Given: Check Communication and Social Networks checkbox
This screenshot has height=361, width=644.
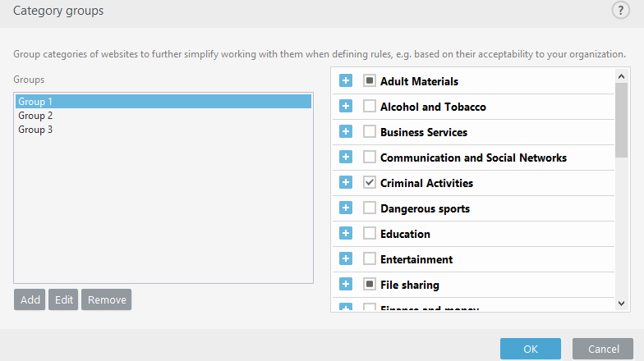Looking at the screenshot, I should [370, 158].
